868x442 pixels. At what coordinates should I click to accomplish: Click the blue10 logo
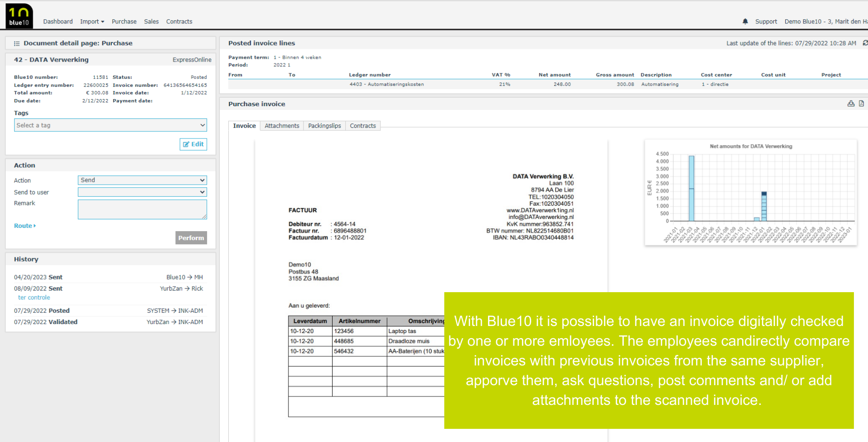[19, 16]
